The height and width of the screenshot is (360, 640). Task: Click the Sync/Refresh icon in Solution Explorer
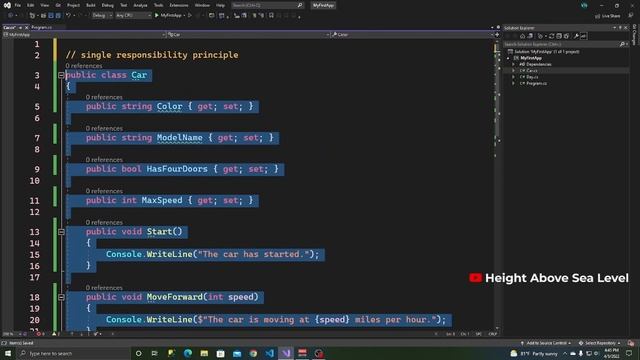[551, 36]
